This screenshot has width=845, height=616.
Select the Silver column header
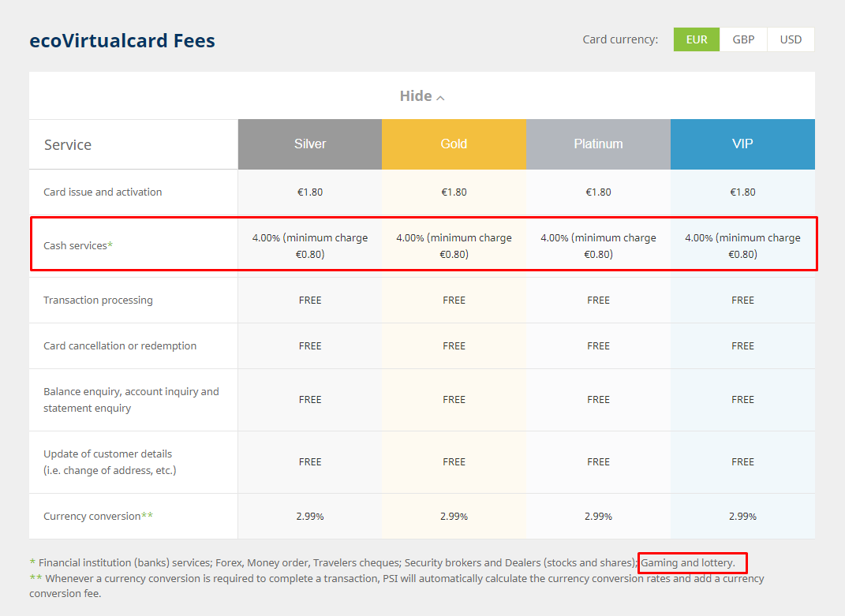tap(310, 144)
